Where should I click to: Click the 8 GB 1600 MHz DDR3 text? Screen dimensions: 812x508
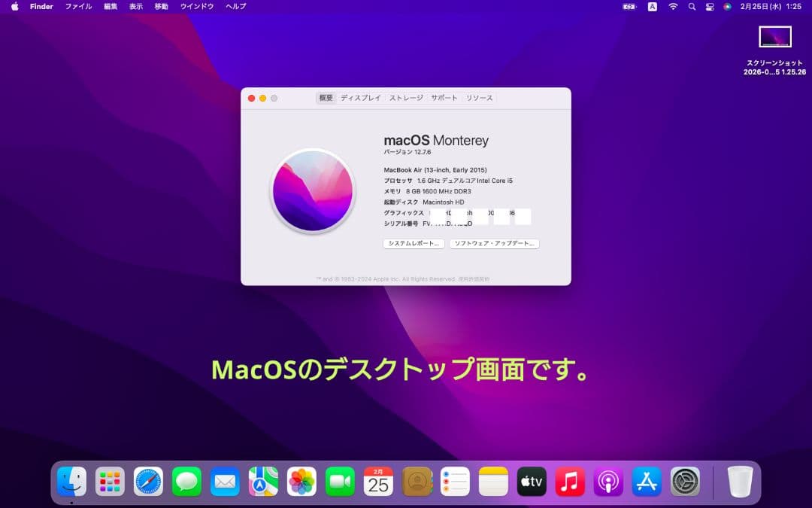pos(438,191)
